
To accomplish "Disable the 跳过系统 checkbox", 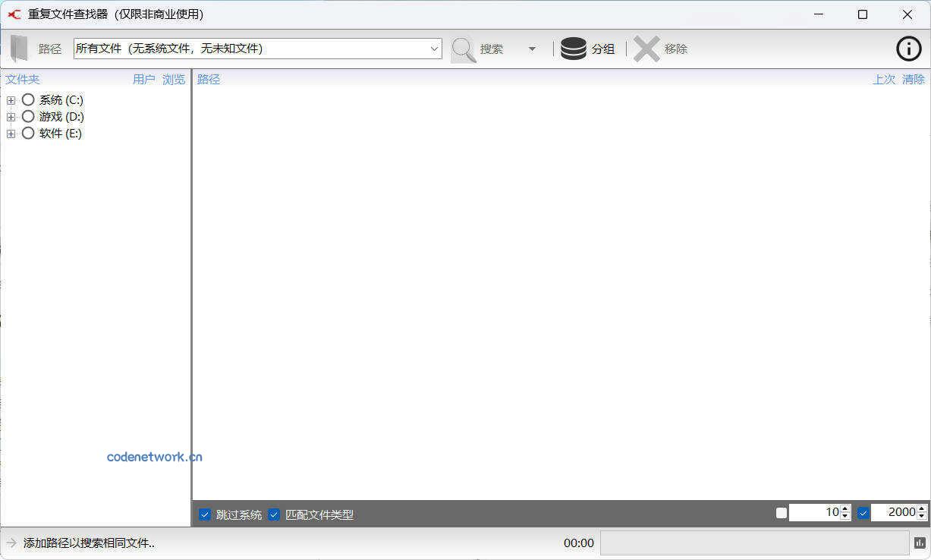I will pos(205,514).
